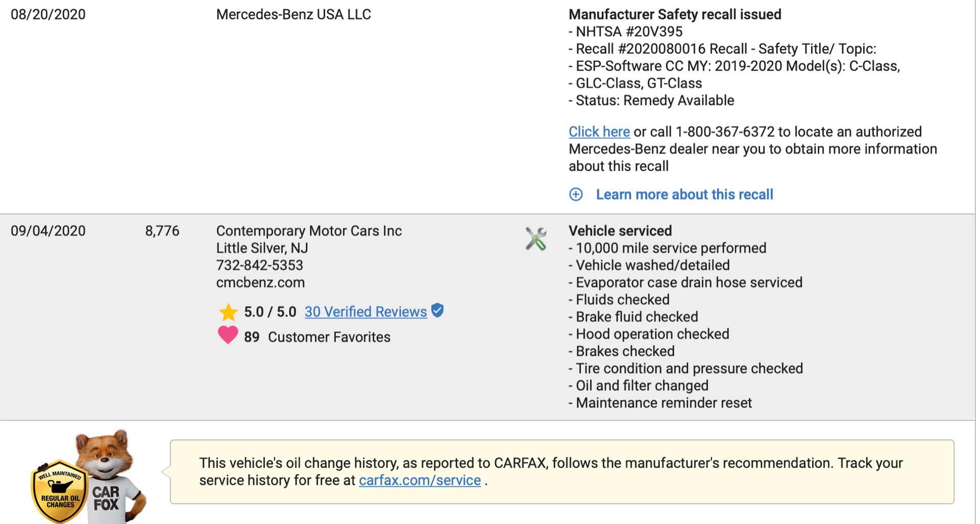
Task: Click the 09/04/2020 service date
Action: pos(48,231)
